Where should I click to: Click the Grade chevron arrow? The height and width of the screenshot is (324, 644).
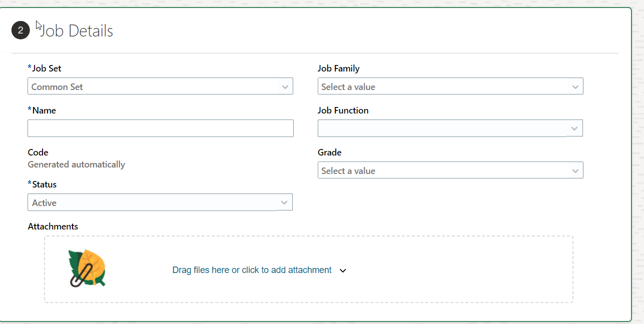coord(575,170)
